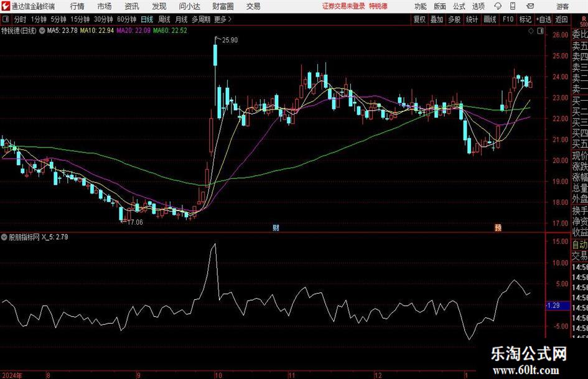
Task: Open the mail envelope icon
Action: [x=530, y=6]
